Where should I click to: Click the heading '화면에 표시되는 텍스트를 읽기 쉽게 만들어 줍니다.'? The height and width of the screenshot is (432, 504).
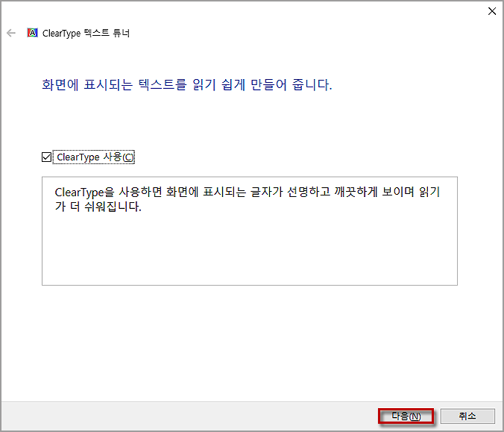[x=186, y=85]
